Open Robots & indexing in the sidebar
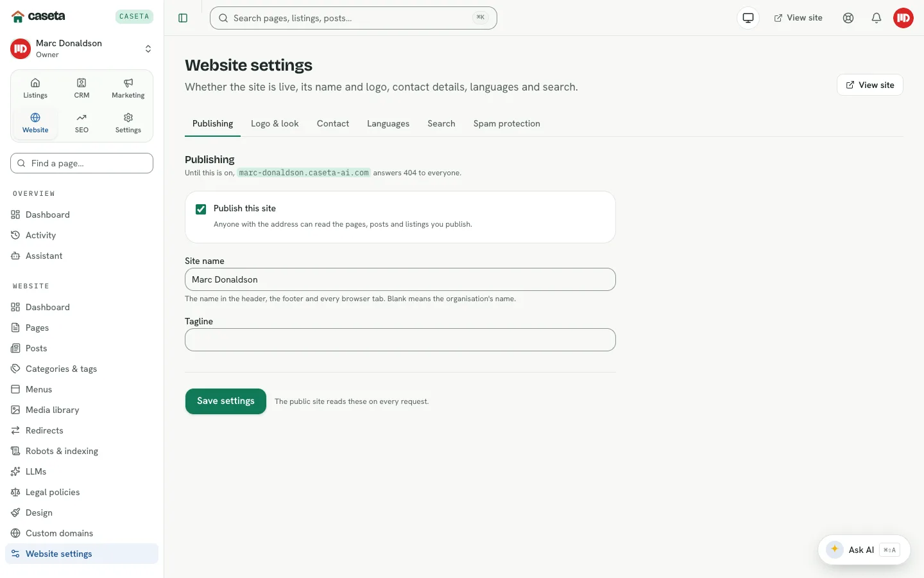 [x=81, y=451]
